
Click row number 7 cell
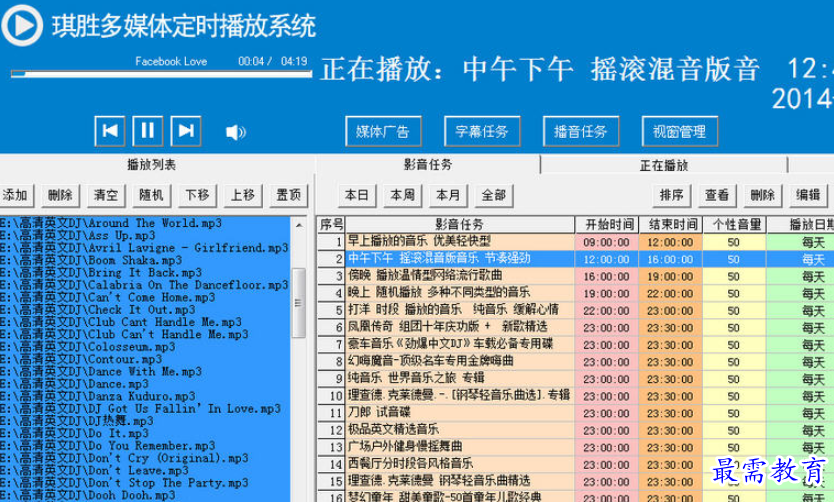click(x=331, y=344)
